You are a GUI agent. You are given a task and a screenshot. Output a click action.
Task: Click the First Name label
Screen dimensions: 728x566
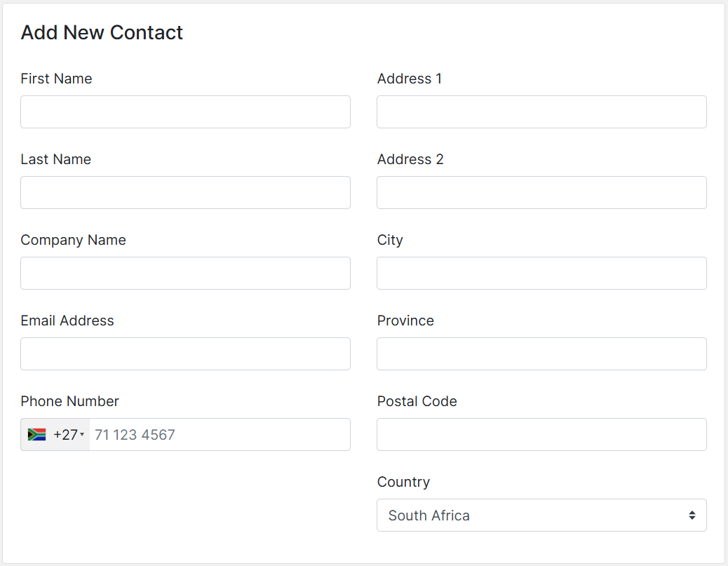[56, 79]
